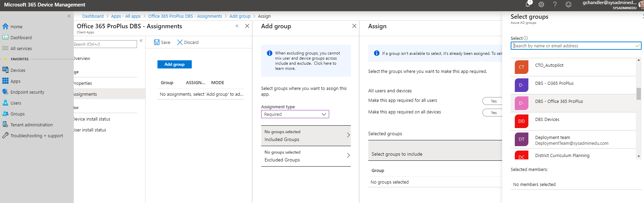Open Endpoint security in sidebar

[27, 92]
